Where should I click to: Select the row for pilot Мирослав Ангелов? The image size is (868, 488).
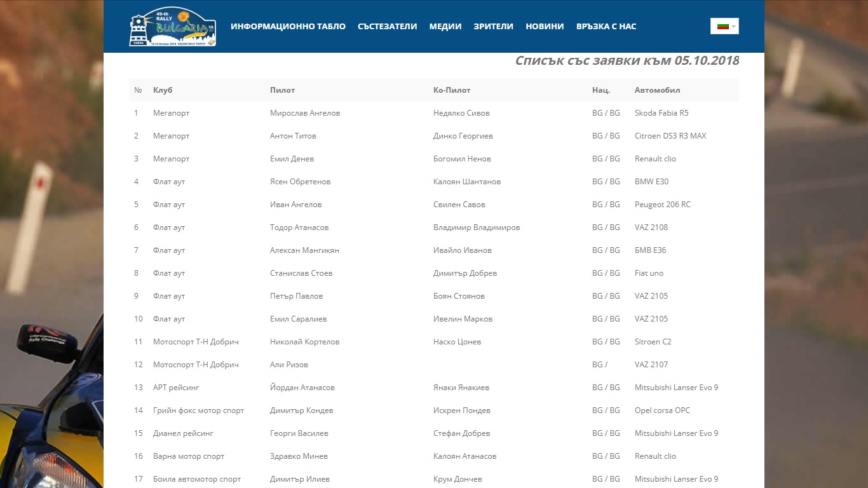click(x=305, y=113)
